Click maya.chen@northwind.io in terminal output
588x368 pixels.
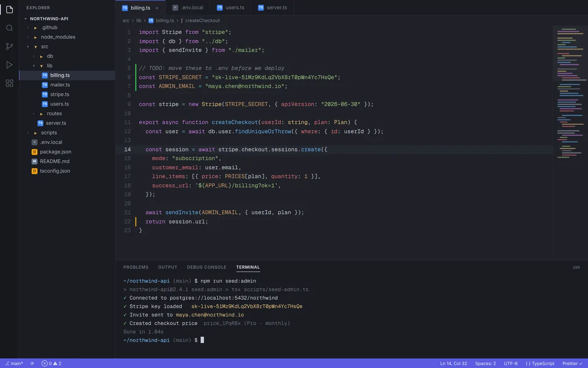click(210, 315)
